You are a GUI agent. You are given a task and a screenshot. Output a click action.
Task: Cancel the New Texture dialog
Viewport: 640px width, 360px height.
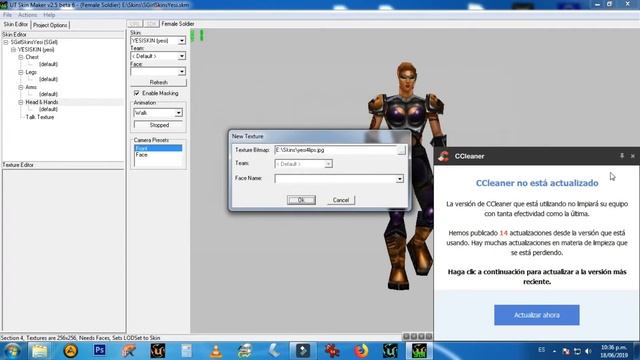click(341, 200)
